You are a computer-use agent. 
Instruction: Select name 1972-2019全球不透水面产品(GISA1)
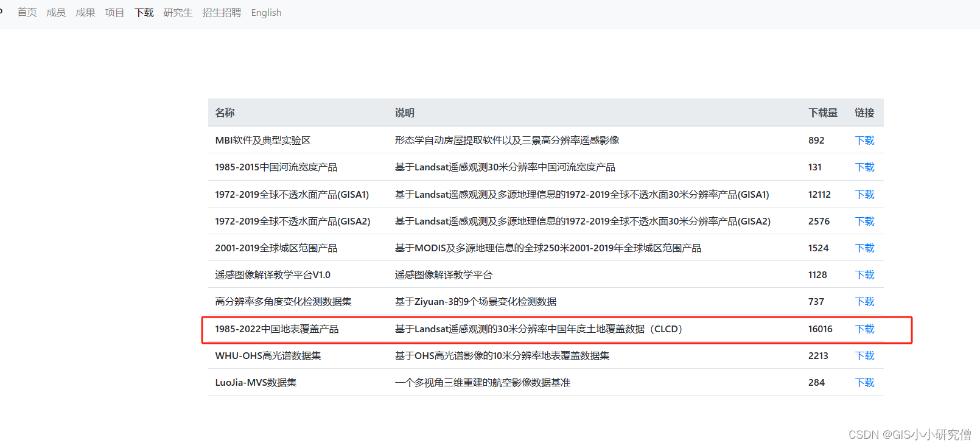click(292, 195)
